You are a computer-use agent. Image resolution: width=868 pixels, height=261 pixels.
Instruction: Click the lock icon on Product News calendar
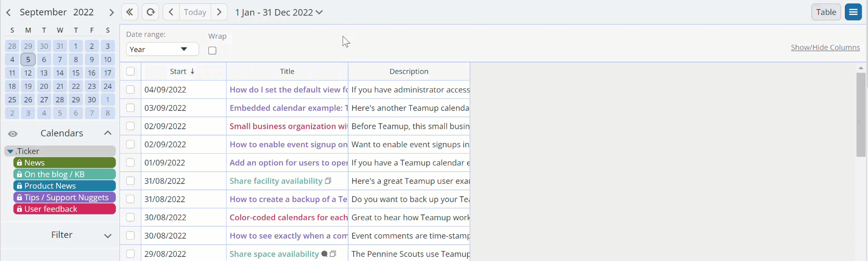(19, 186)
